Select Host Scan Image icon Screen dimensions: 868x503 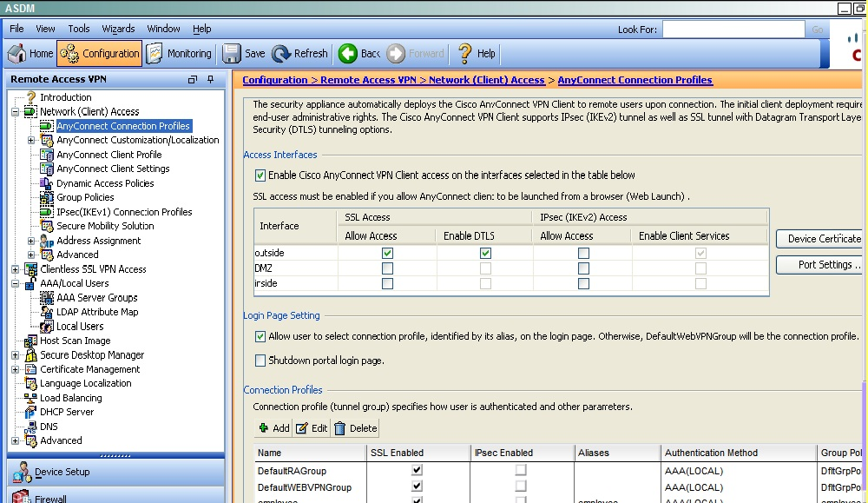tap(30, 341)
